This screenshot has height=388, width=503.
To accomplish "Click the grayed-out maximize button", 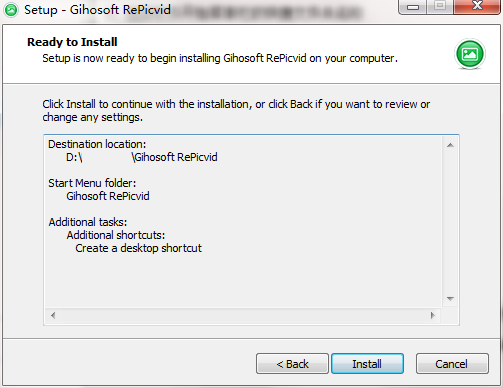I will click(440, 6).
